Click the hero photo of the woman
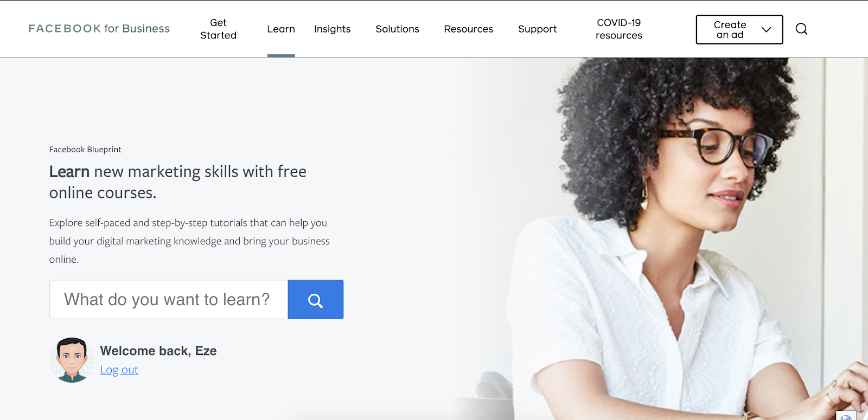This screenshot has width=868, height=420. (x=667, y=238)
